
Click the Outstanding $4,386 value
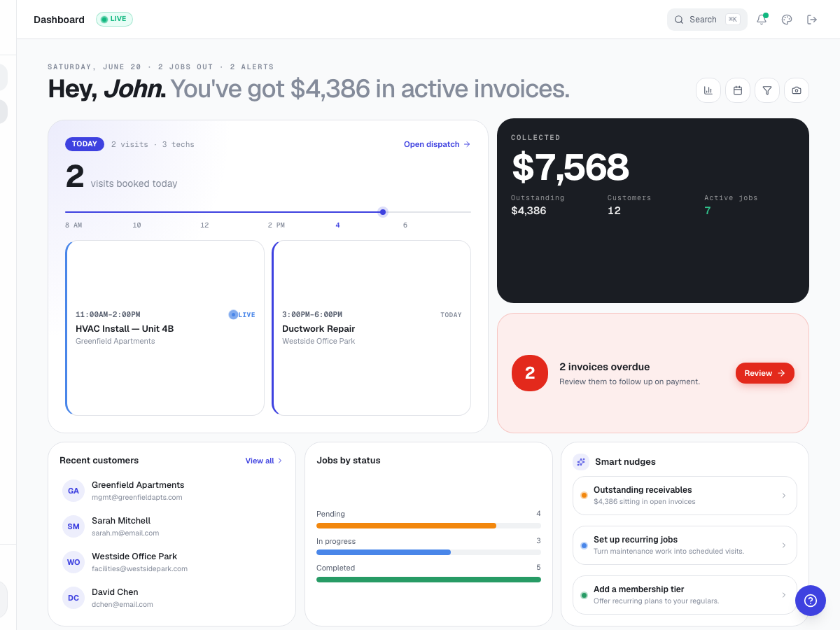(528, 211)
